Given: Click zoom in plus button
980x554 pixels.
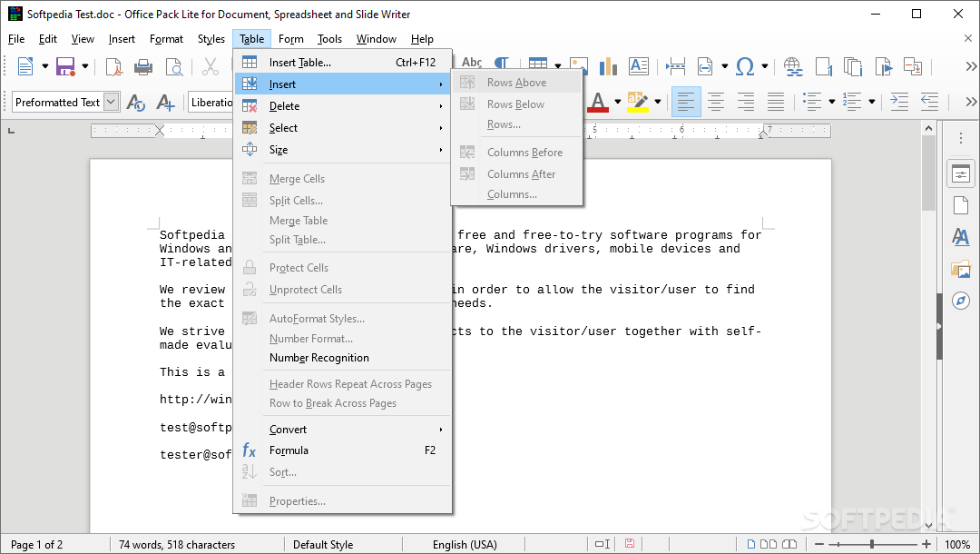Looking at the screenshot, I should (x=926, y=545).
